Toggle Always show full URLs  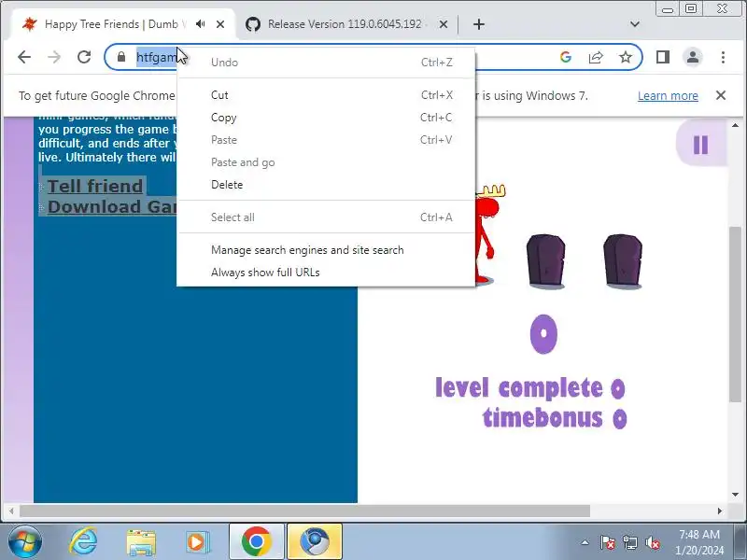pos(326,273)
